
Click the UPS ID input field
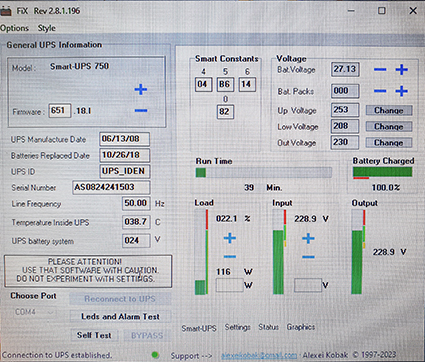pos(124,171)
